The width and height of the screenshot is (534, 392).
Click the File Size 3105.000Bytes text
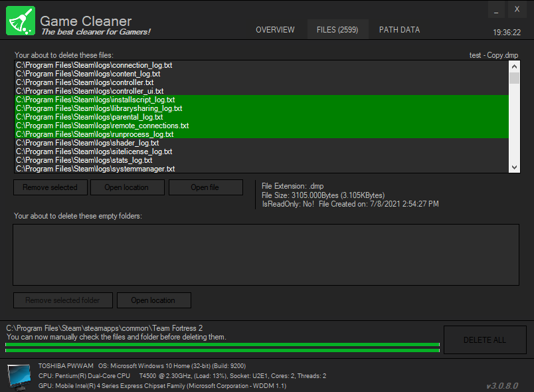(323, 195)
